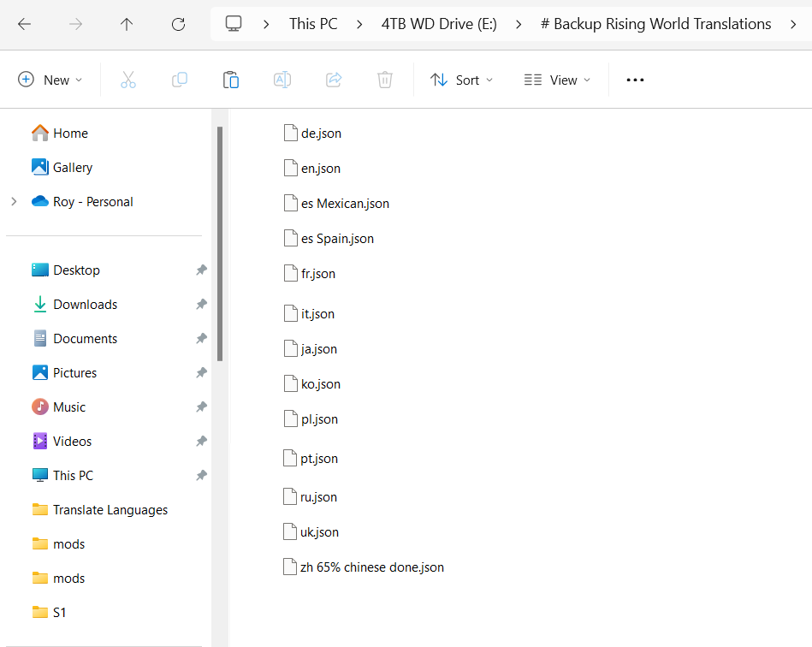This screenshot has height=647, width=812.
Task: Click the Copy toolbar icon
Action: pos(180,80)
